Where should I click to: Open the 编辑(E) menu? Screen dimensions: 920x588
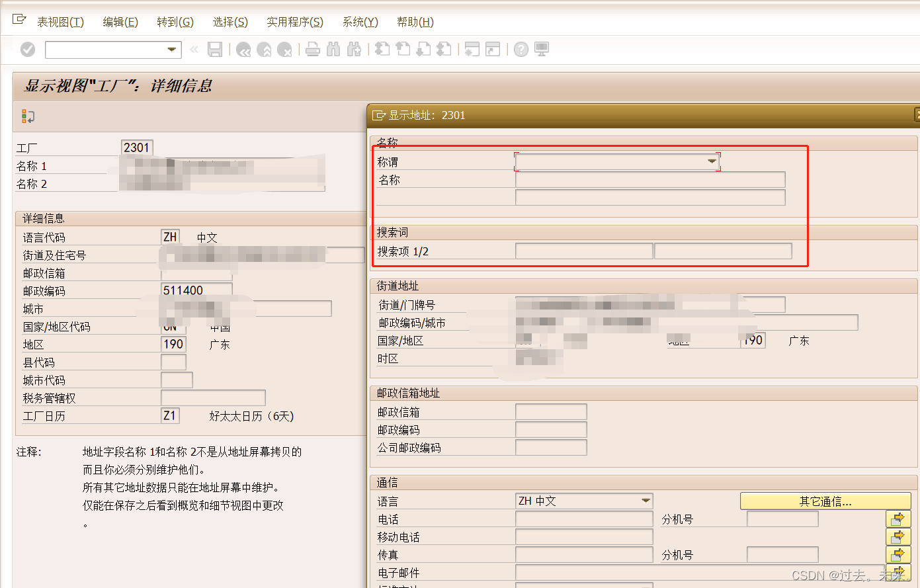pos(120,22)
